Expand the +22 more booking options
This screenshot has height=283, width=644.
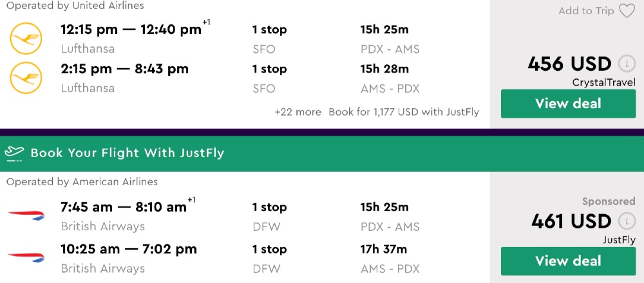(x=298, y=112)
